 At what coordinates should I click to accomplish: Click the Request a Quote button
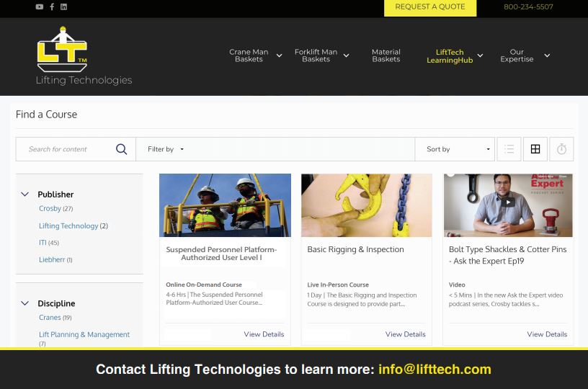[x=430, y=7]
